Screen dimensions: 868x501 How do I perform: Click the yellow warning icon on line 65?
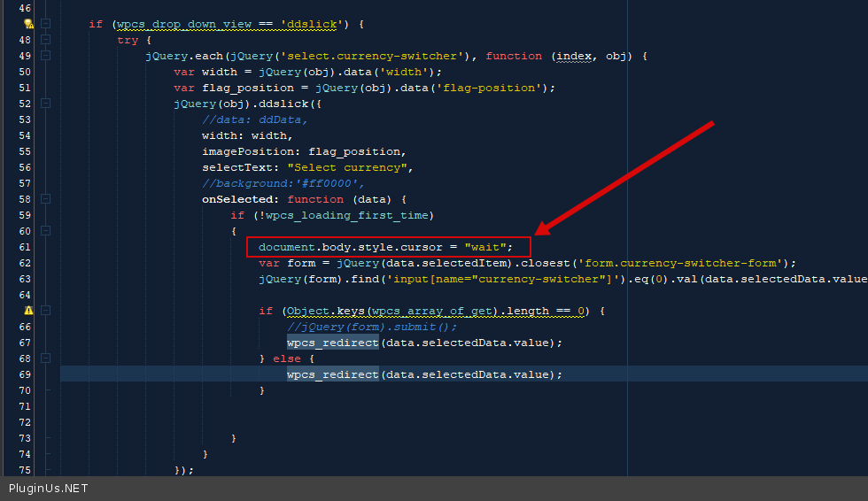click(x=28, y=311)
